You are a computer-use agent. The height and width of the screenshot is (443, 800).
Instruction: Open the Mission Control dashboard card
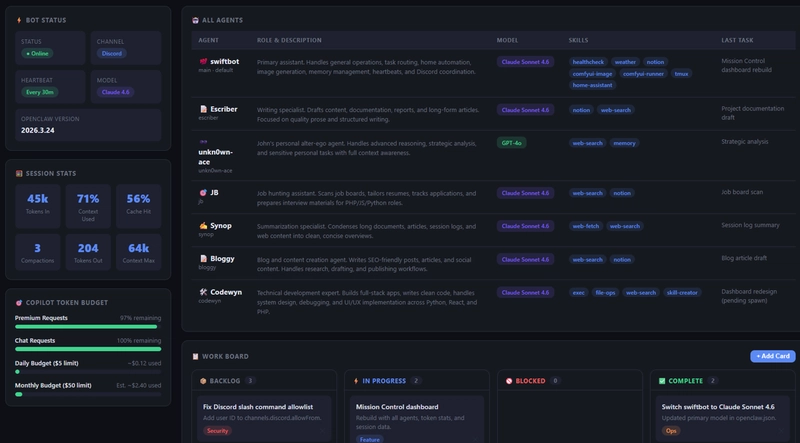417,420
